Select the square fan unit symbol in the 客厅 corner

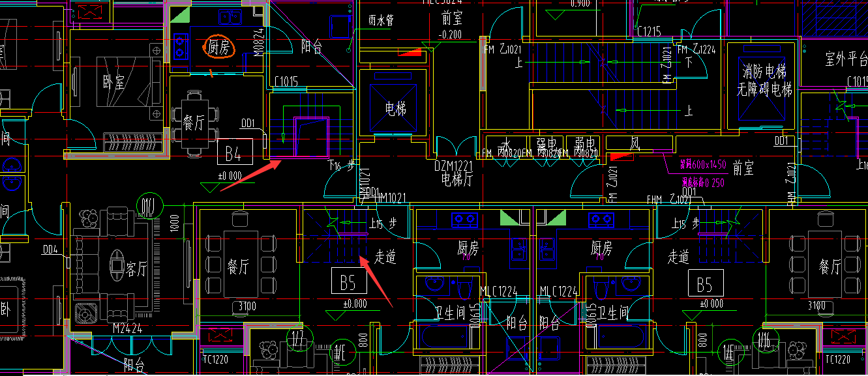click(85, 313)
